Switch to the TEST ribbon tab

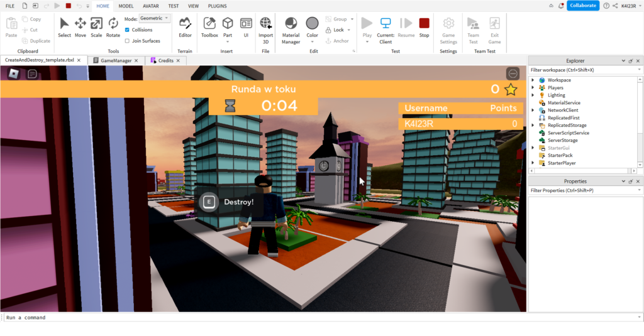coord(174,6)
